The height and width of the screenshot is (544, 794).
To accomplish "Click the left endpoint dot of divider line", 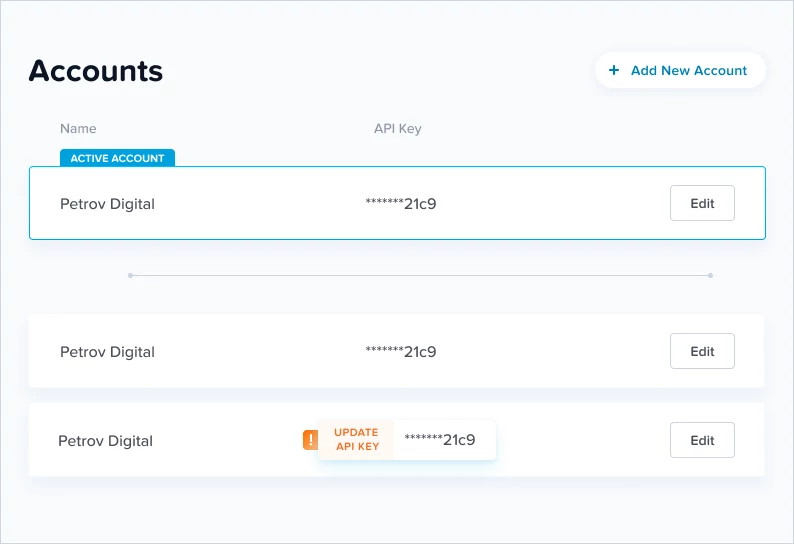I will coord(131,276).
